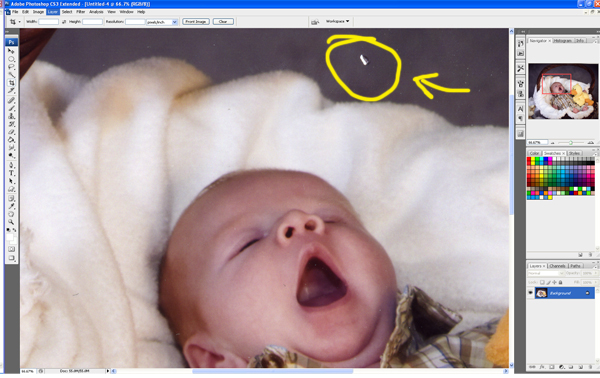
Task: Hide the Background layer with eye icon
Action: coord(530,293)
